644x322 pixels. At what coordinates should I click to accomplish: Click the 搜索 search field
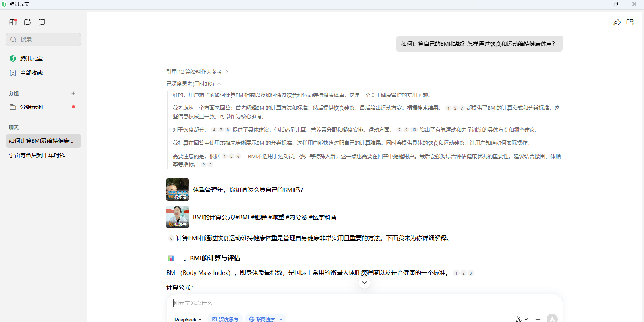click(x=43, y=39)
